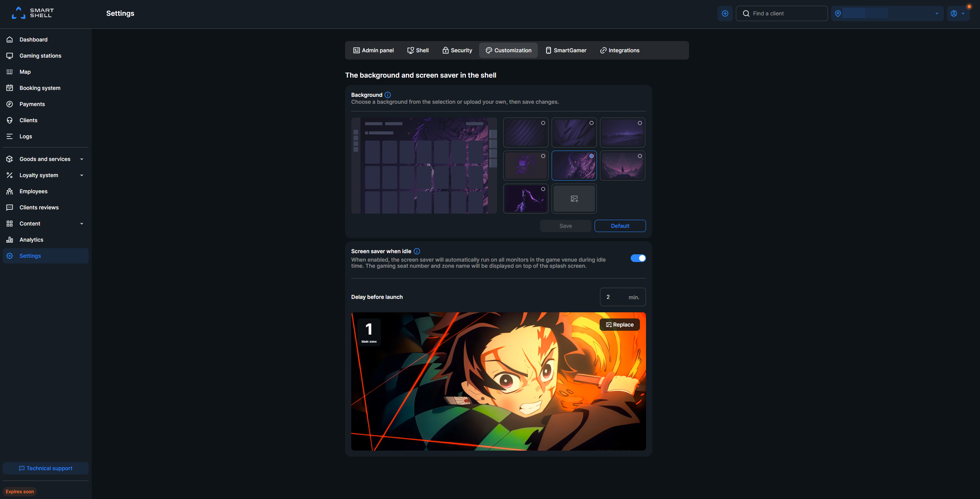Select the lone figure starry background radio
Screen dimensions: 980x499
(640, 156)
